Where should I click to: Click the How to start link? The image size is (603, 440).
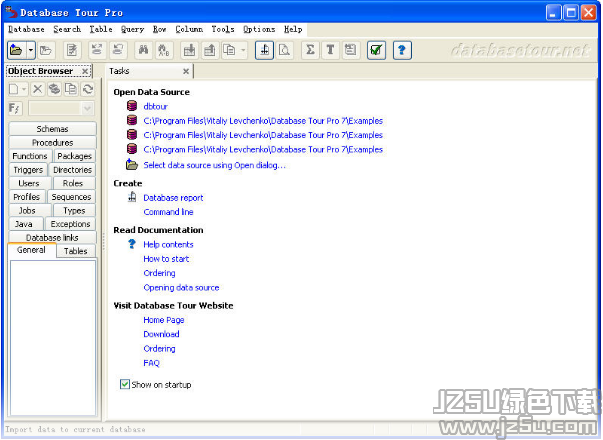tap(166, 259)
